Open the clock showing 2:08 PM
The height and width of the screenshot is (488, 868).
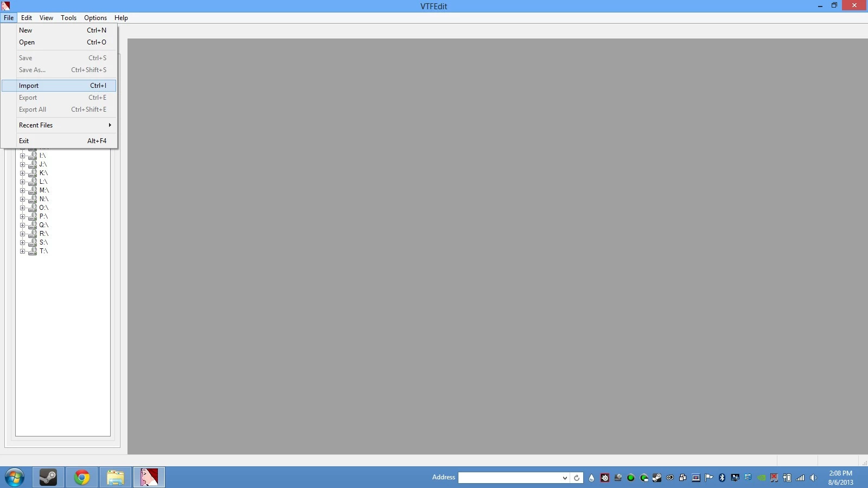840,478
